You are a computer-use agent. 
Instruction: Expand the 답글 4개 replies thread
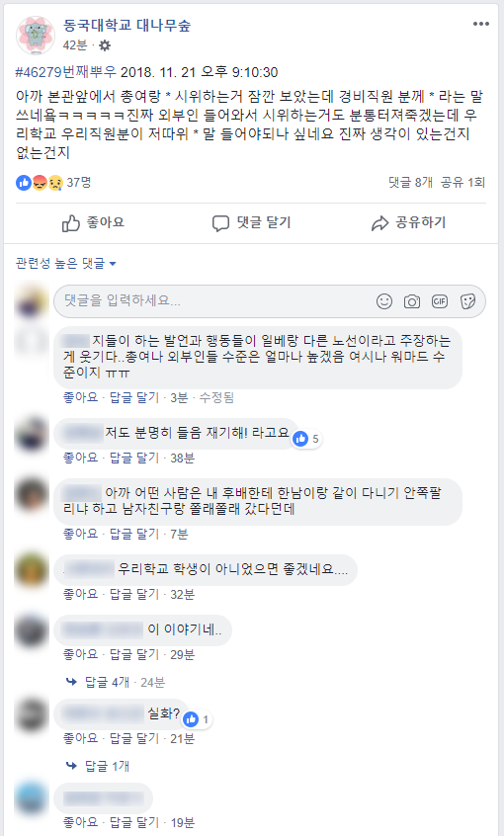tap(107, 682)
